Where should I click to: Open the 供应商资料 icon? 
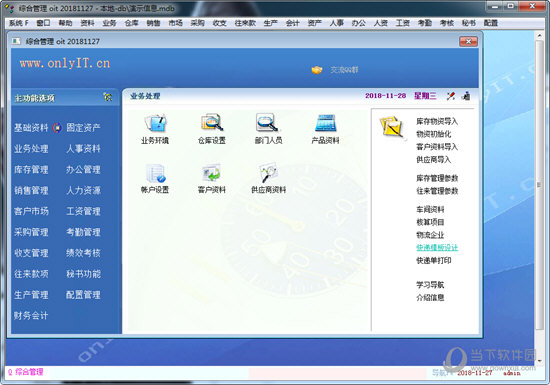tap(268, 173)
